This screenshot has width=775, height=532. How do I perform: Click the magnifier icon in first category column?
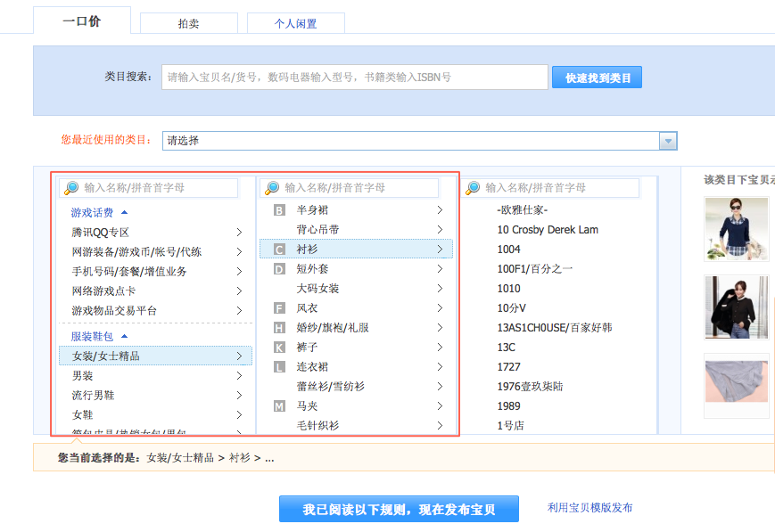[71, 188]
